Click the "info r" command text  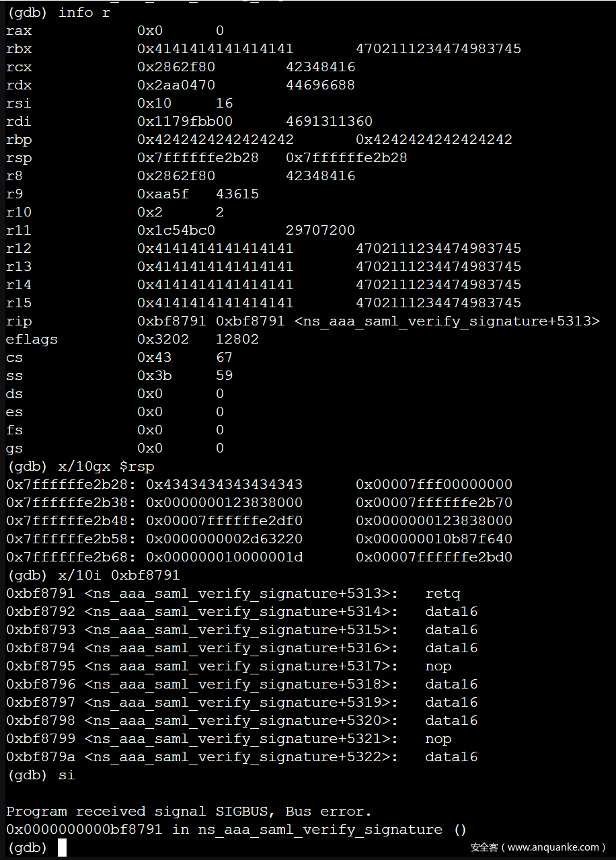pos(84,12)
